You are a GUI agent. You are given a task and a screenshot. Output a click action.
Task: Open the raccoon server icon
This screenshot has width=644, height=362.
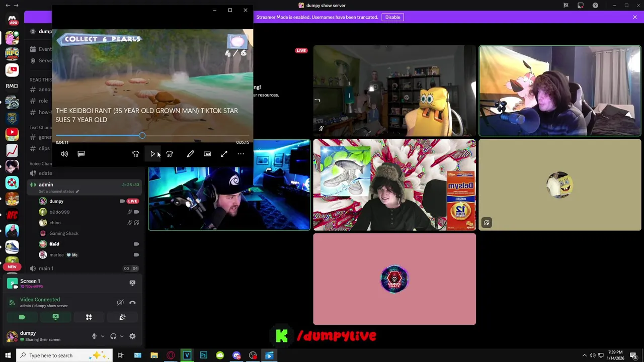[x=12, y=102]
